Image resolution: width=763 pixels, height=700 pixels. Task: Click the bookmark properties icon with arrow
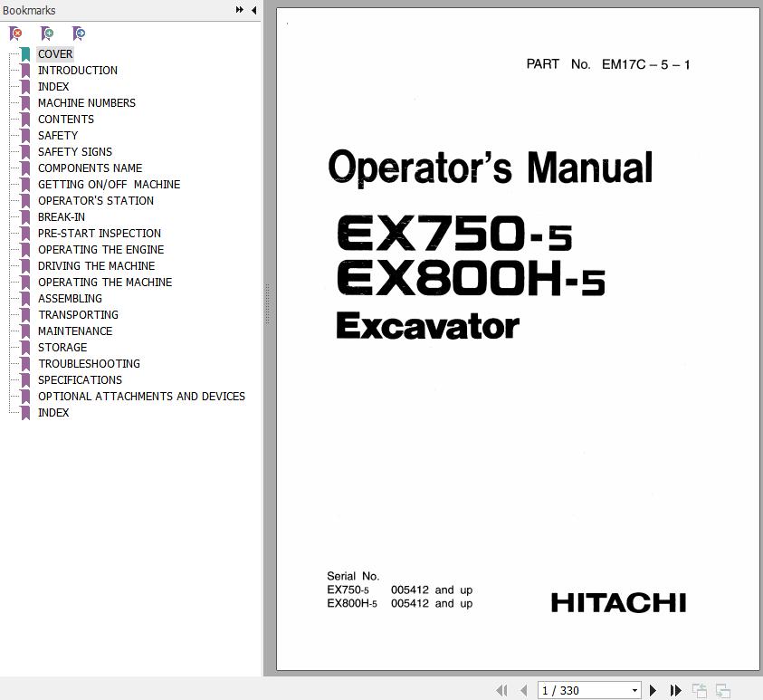[x=79, y=34]
